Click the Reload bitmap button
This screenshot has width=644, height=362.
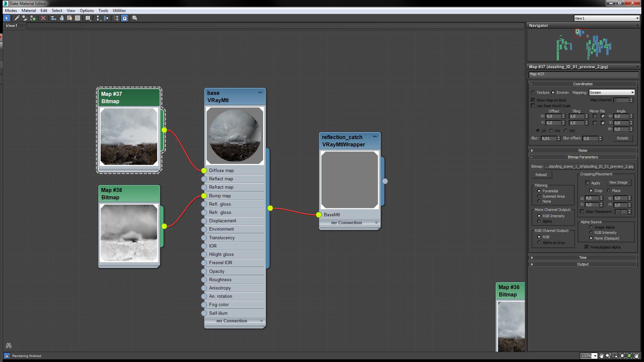tap(541, 175)
